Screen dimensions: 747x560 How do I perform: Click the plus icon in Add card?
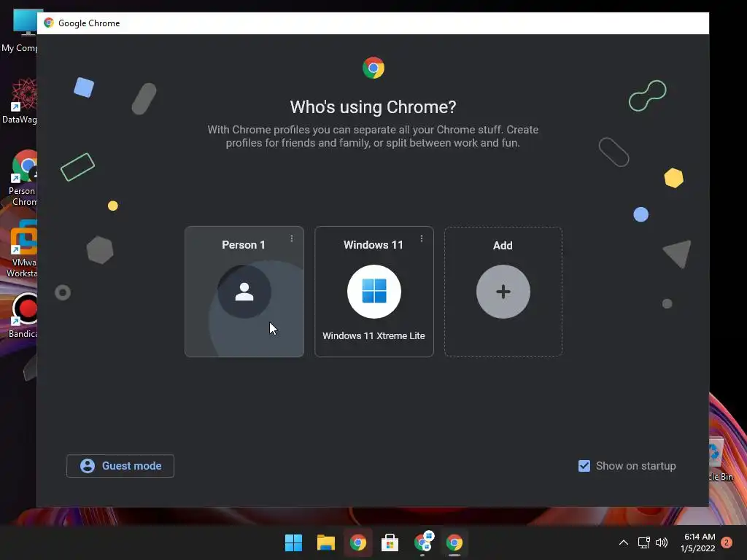point(503,292)
